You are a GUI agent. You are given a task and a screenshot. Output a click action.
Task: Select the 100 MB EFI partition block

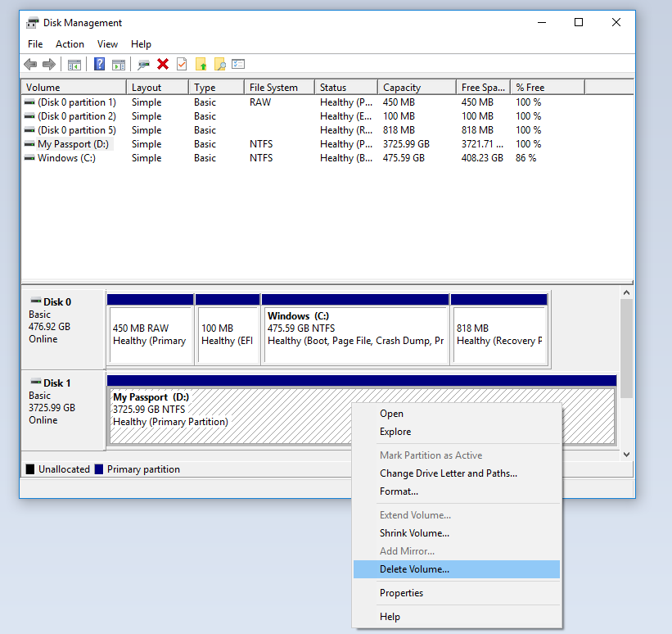(228, 329)
